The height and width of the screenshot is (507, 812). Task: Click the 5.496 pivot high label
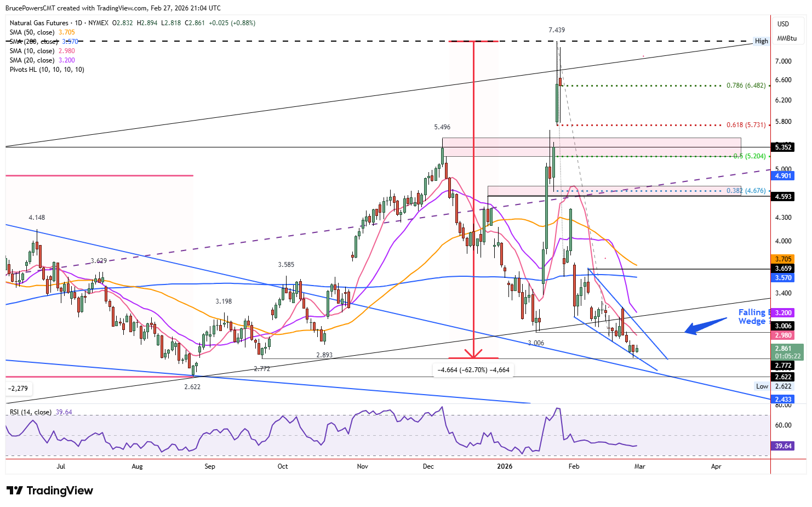(442, 127)
